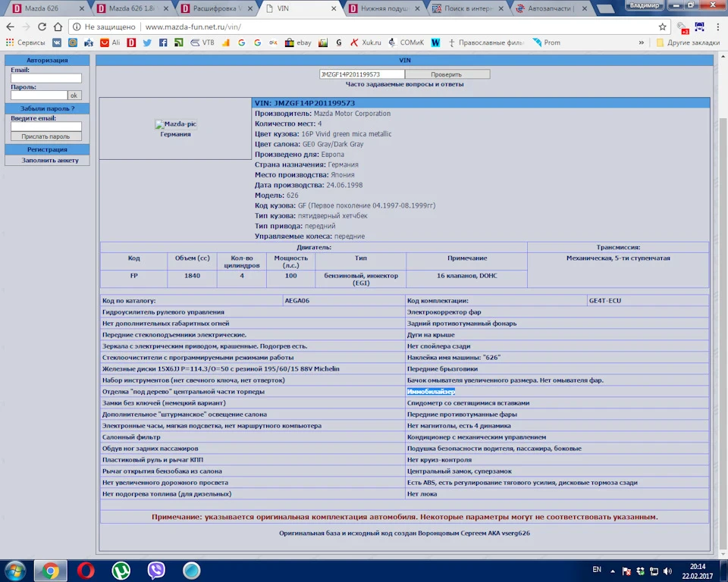Open the Windows Start button
Image resolution: width=728 pixels, height=582 pixels.
(x=14, y=571)
